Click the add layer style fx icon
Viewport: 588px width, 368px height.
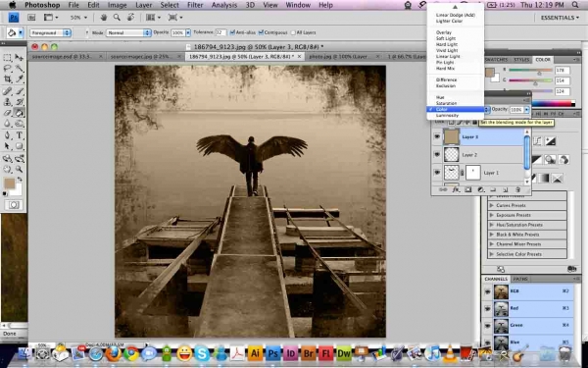(x=456, y=190)
